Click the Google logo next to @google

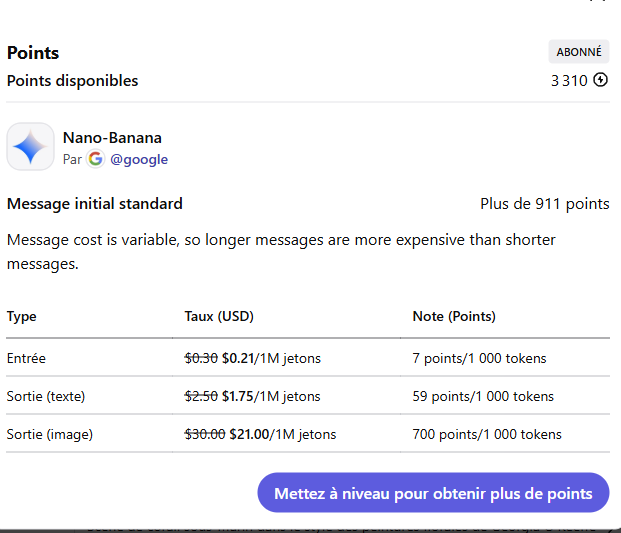95,159
